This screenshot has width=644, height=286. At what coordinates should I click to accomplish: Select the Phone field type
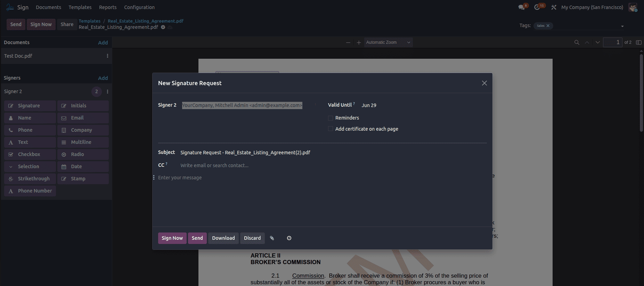[30, 130]
